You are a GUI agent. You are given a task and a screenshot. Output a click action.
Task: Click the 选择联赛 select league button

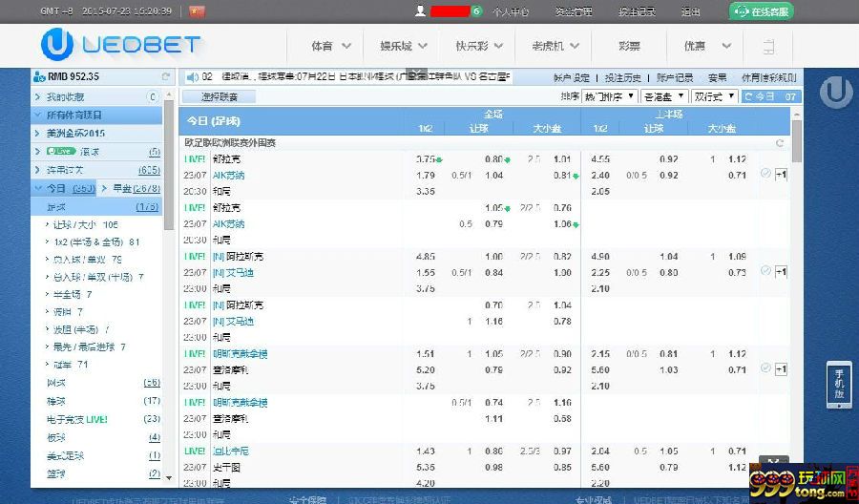(220, 97)
